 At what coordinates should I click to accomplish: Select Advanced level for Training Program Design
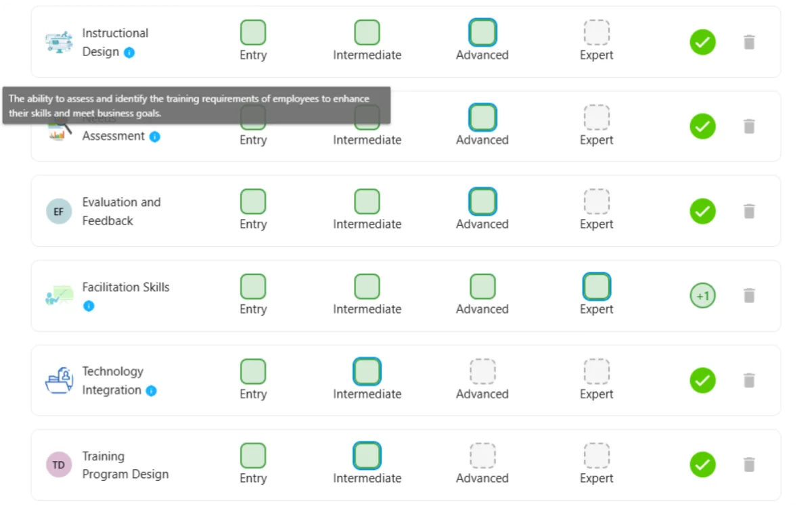tap(482, 456)
